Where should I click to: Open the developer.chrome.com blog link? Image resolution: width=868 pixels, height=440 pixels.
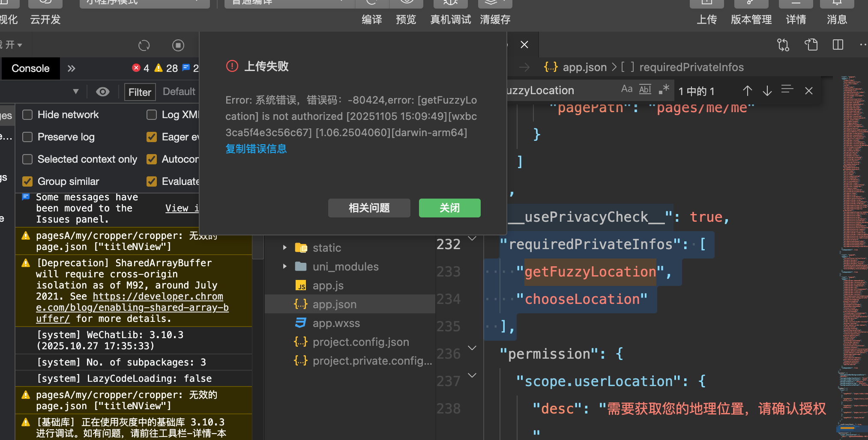tap(132, 307)
